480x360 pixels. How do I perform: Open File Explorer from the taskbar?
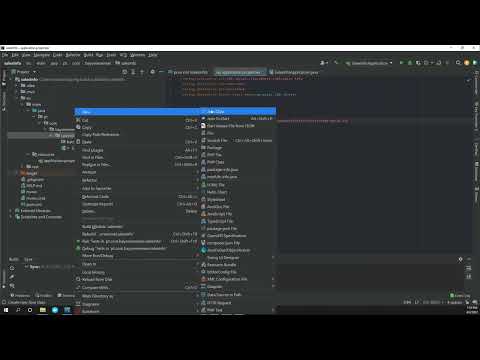pos(43,310)
